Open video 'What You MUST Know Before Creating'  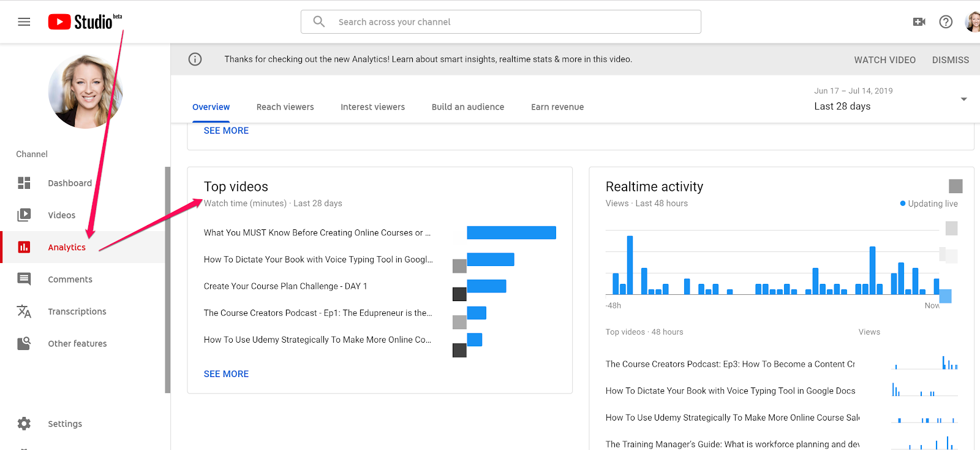[x=317, y=232]
